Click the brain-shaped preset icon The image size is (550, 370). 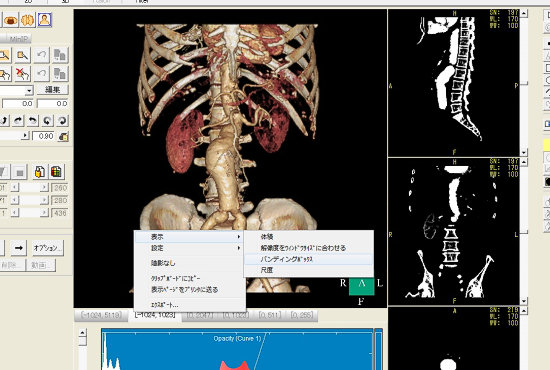(27, 20)
